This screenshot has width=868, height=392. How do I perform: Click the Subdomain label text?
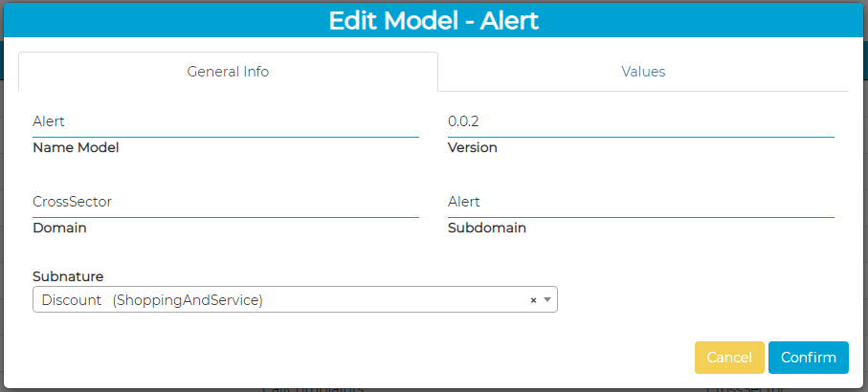(487, 229)
